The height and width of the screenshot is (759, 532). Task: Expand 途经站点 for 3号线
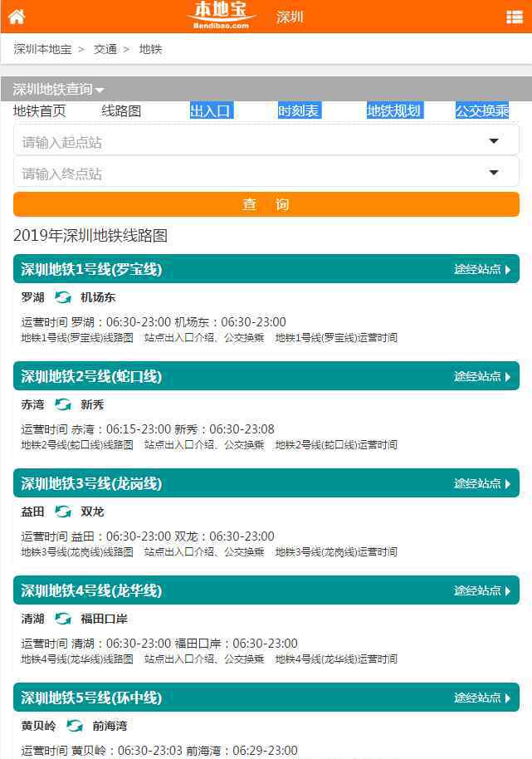click(481, 483)
